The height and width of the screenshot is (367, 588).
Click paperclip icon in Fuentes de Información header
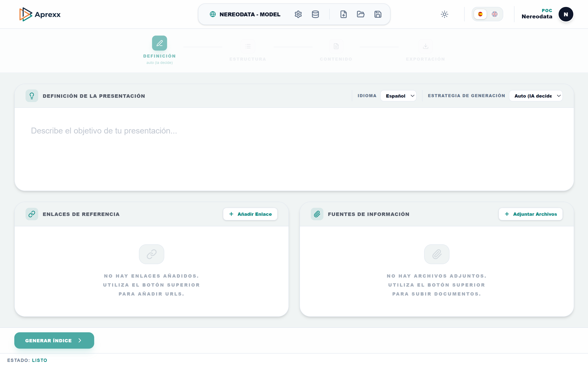[317, 214]
